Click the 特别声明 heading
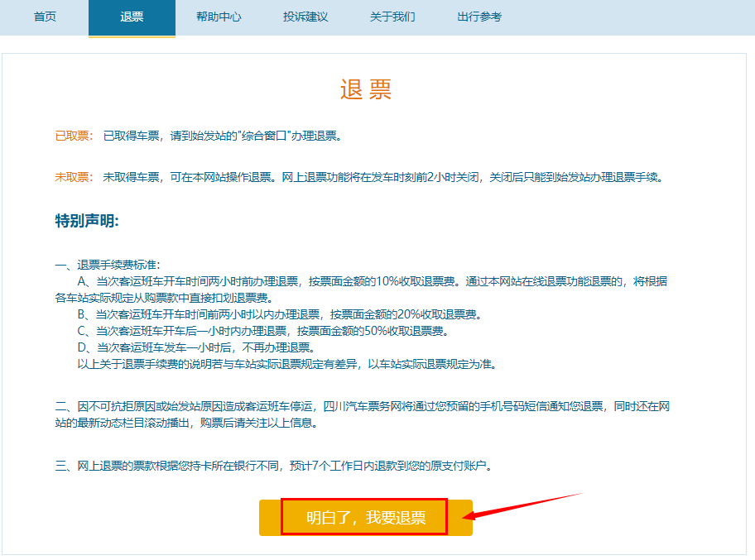The height and width of the screenshot is (560, 755). click(x=87, y=221)
